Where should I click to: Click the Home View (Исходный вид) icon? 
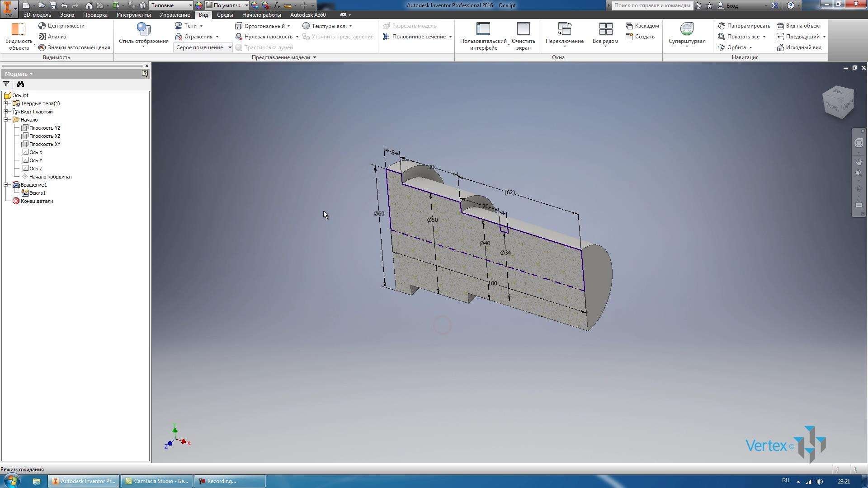pos(780,47)
